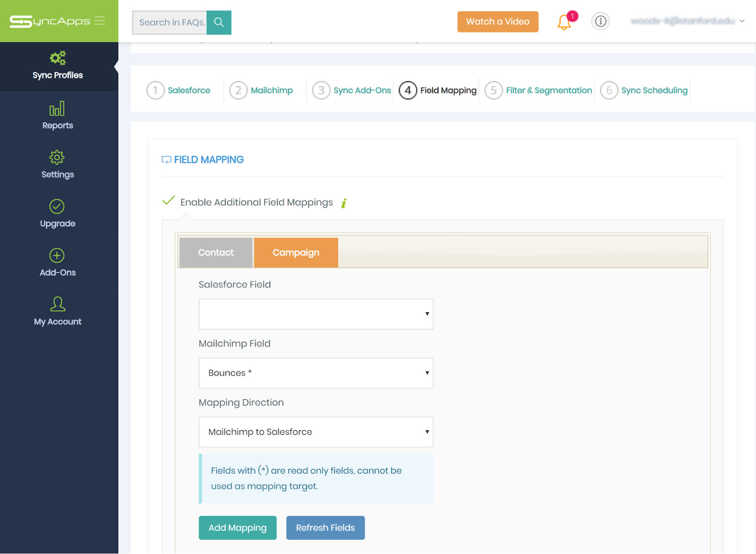Click the Watch a Video button

498,22
